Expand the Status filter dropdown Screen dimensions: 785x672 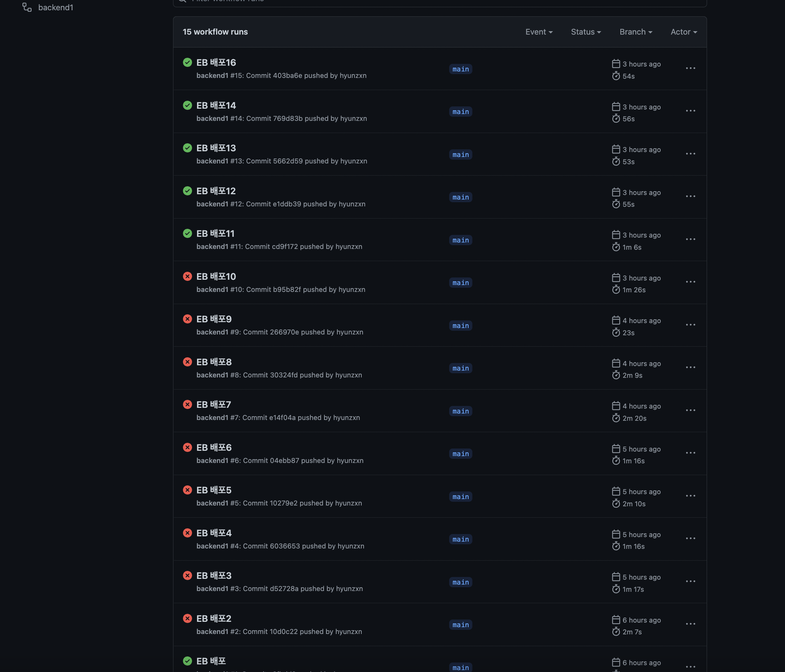tap(586, 32)
